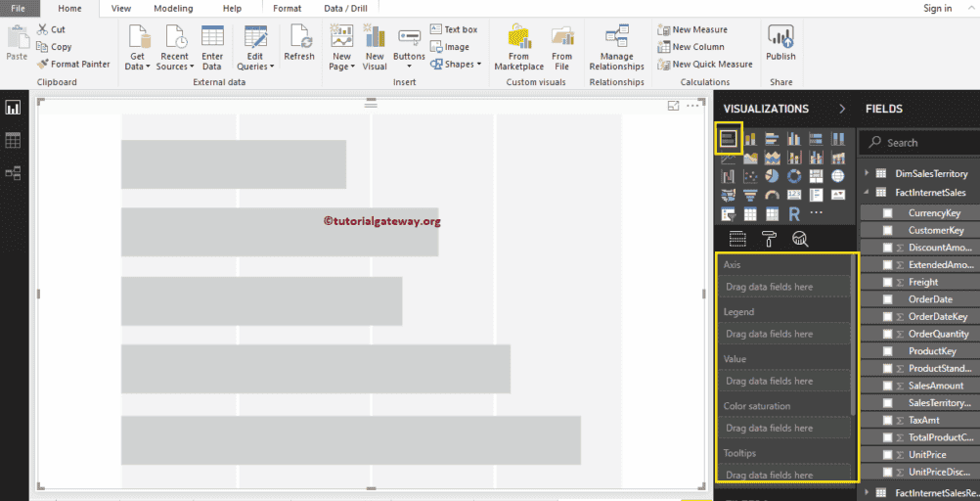Viewport: 980px width, 501px height.
Task: Open the Fields well tab icon
Action: point(737,239)
